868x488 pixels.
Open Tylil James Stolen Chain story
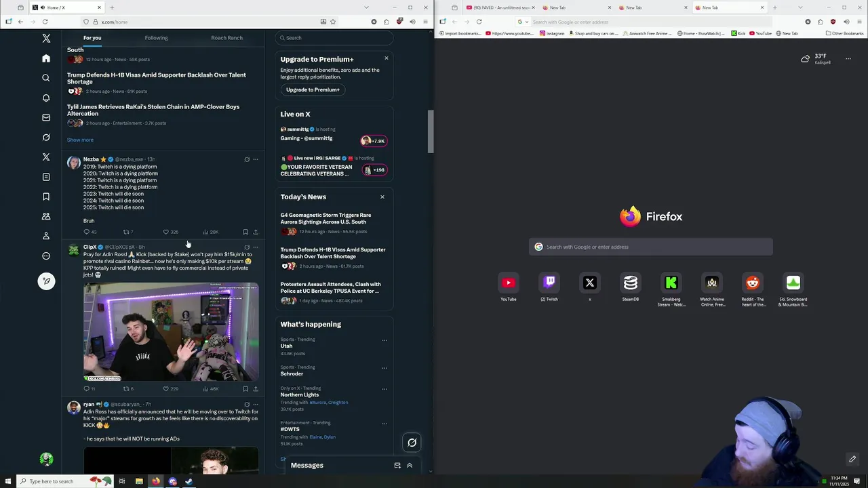tap(153, 110)
